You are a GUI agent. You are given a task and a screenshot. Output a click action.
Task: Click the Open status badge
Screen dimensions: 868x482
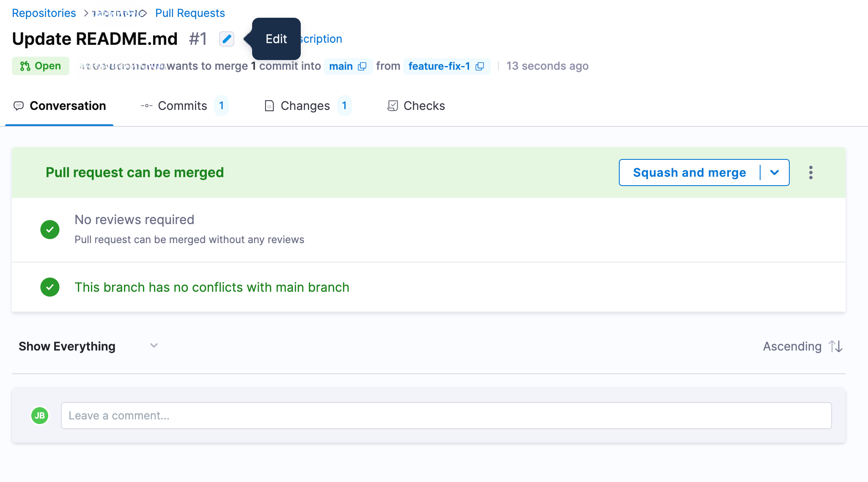pyautogui.click(x=41, y=66)
